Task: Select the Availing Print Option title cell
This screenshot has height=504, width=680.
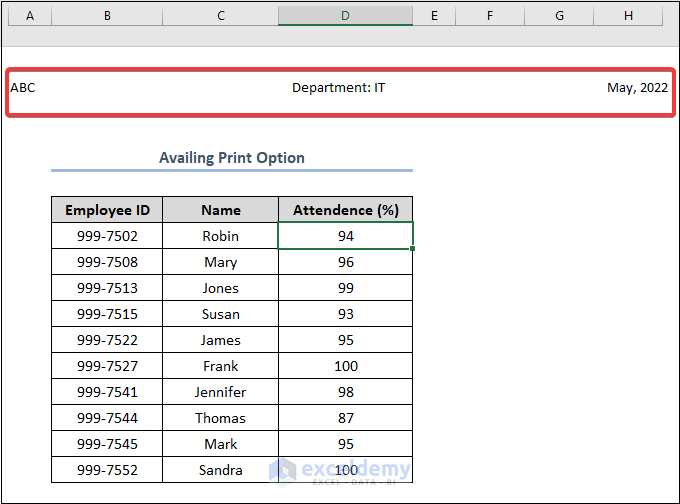Action: point(232,158)
